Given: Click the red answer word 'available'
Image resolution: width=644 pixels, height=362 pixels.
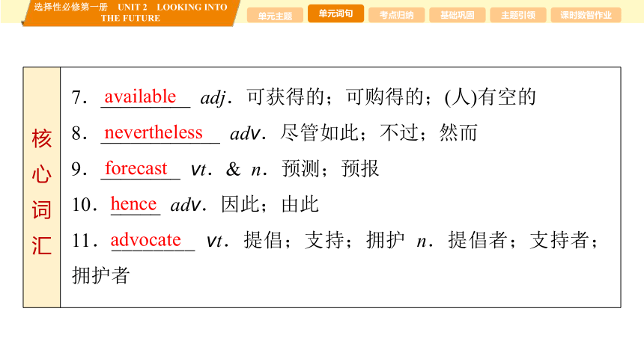Looking at the screenshot, I should [x=140, y=96].
